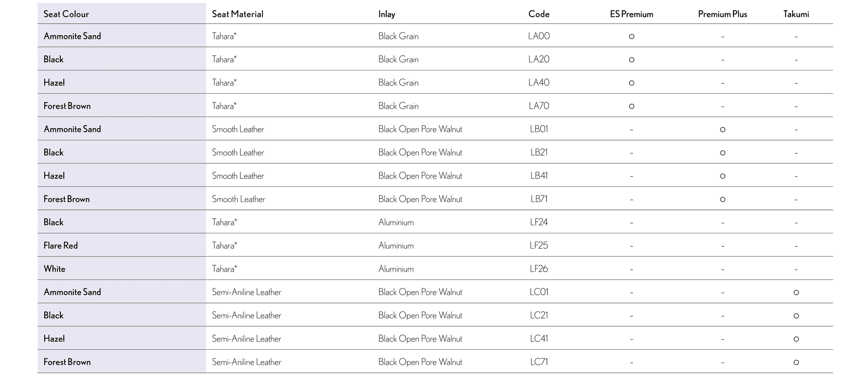Click the ES Premium circle for LA20
This screenshot has height=378, width=868.
631,60
